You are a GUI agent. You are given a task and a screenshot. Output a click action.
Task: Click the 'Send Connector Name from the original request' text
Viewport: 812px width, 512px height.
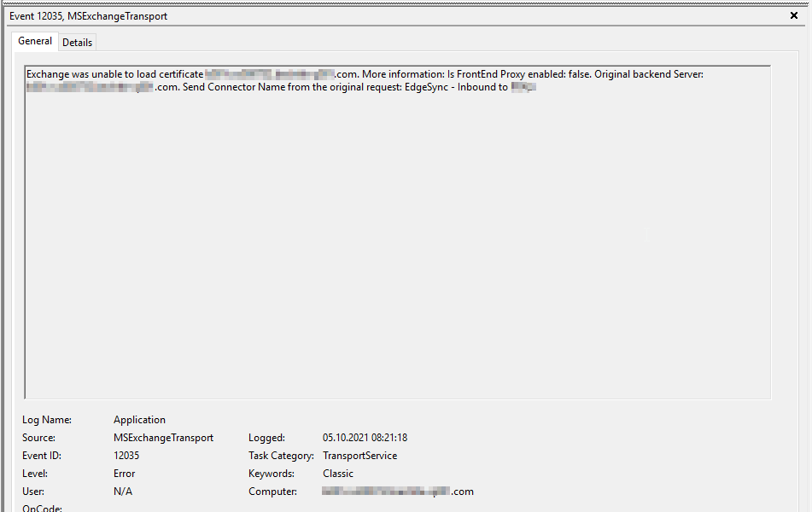coord(292,87)
